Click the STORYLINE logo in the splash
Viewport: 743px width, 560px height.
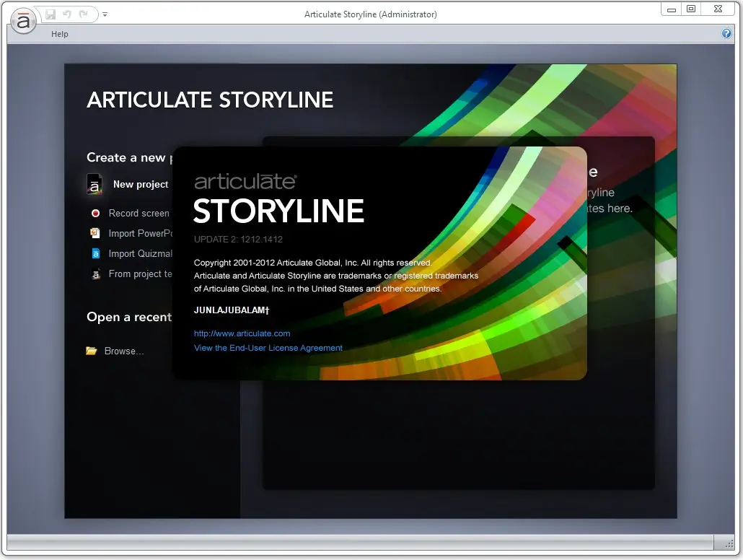coord(278,211)
